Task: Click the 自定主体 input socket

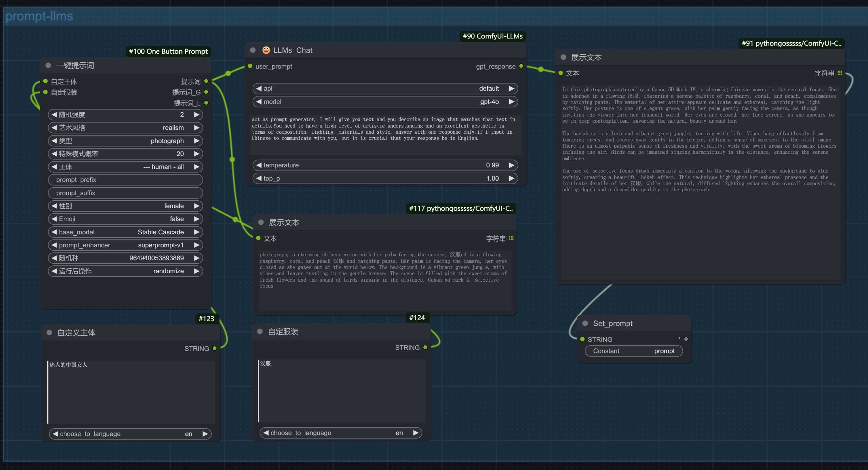Action: pos(46,81)
